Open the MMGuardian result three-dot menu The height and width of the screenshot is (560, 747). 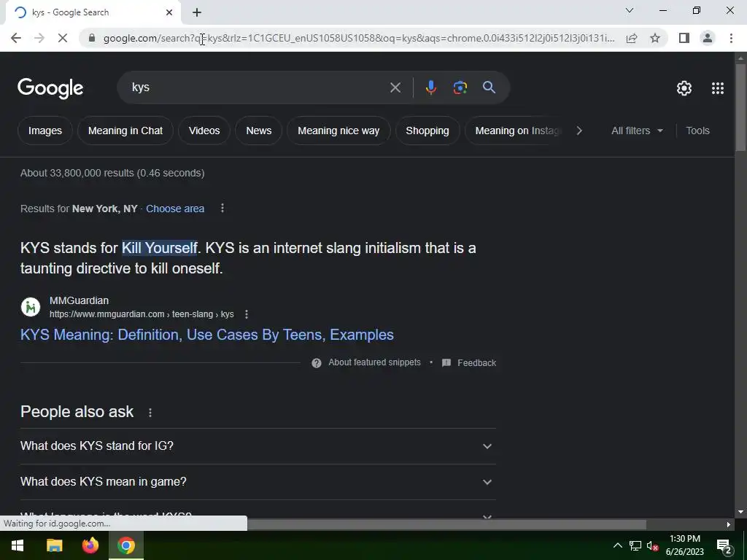pyautogui.click(x=247, y=314)
